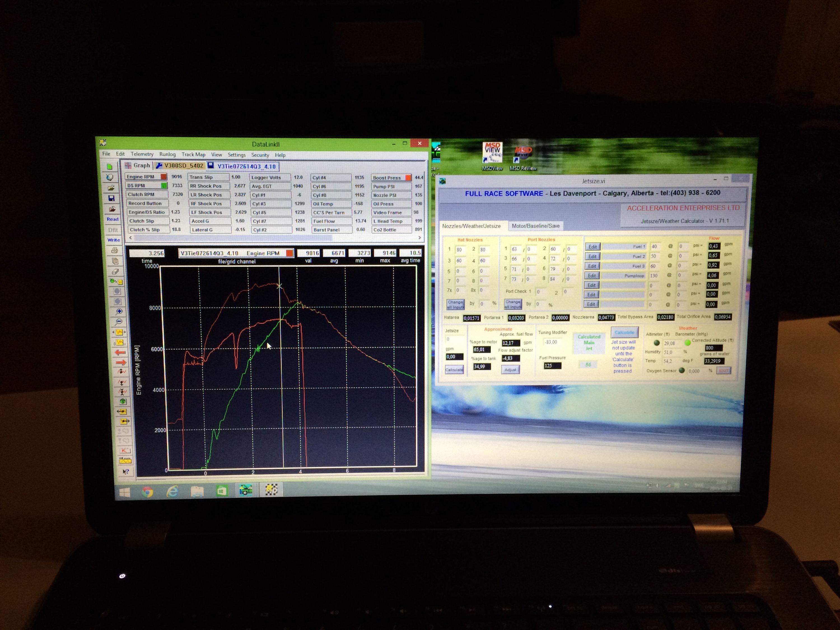Toggle the Engine RPM channel button
Screen dimensions: 840x630
coord(146,177)
